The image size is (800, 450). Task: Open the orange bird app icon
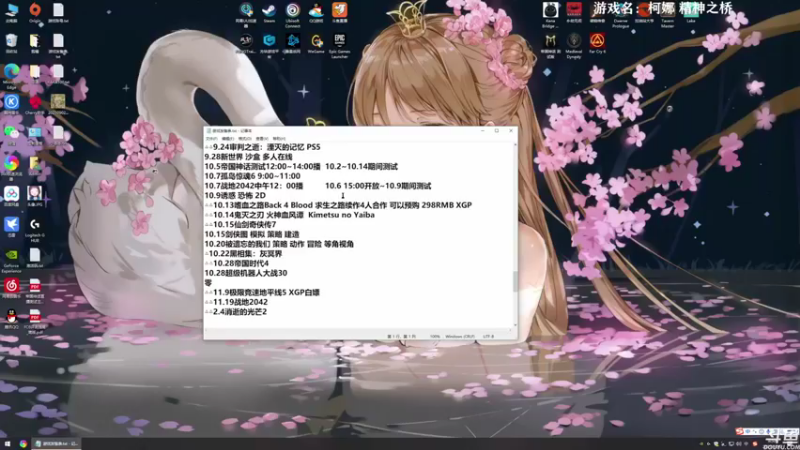click(x=339, y=12)
